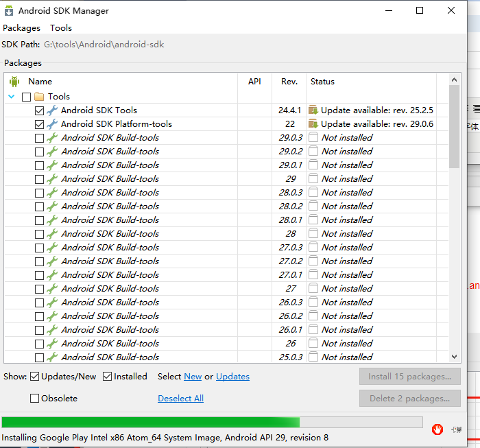Screen dimensions: 480x448
Task: Click wrench icon of Build-tools 25.0.3
Action: (52, 357)
